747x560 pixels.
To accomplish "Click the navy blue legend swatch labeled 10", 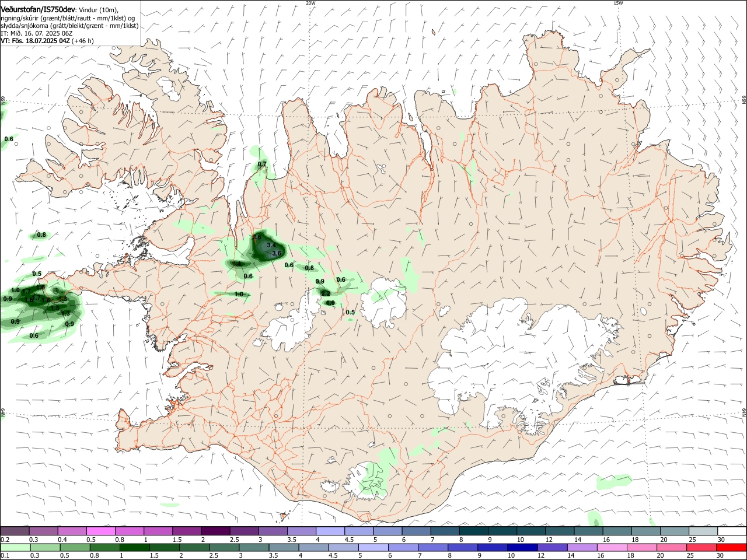I will click(523, 547).
